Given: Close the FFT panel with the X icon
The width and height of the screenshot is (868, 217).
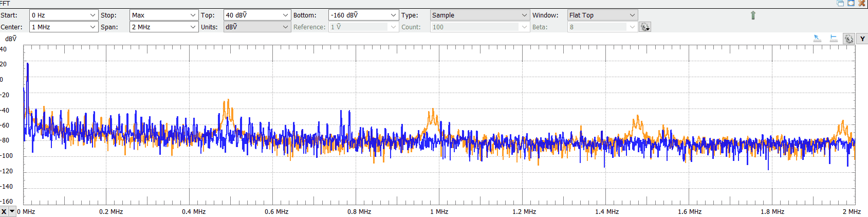Looking at the screenshot, I should [x=862, y=3].
